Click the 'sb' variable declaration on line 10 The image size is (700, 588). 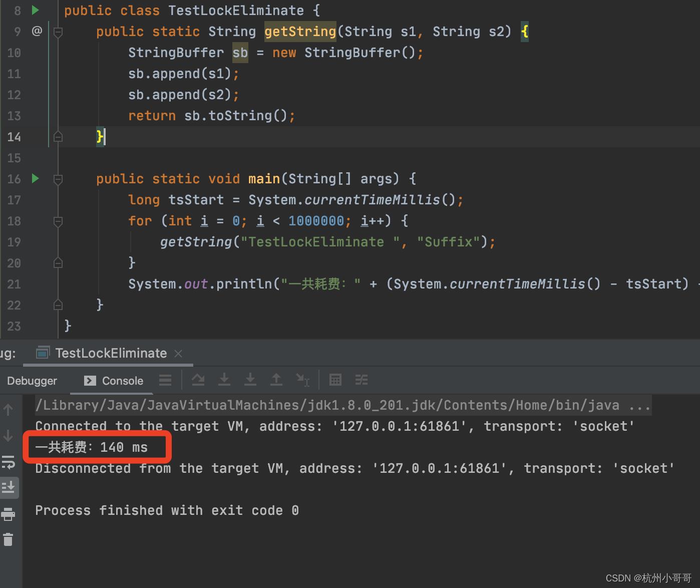(x=240, y=53)
